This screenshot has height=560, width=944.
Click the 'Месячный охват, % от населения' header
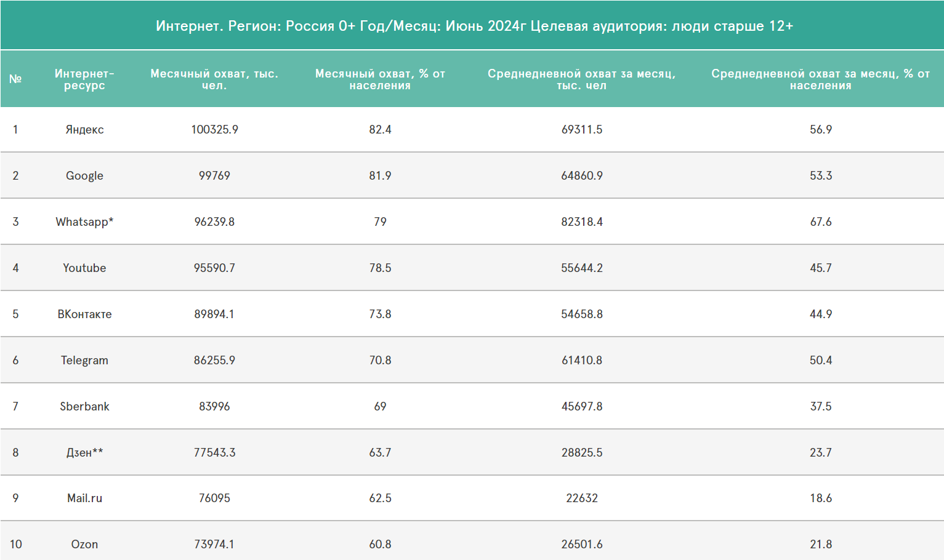click(x=380, y=79)
